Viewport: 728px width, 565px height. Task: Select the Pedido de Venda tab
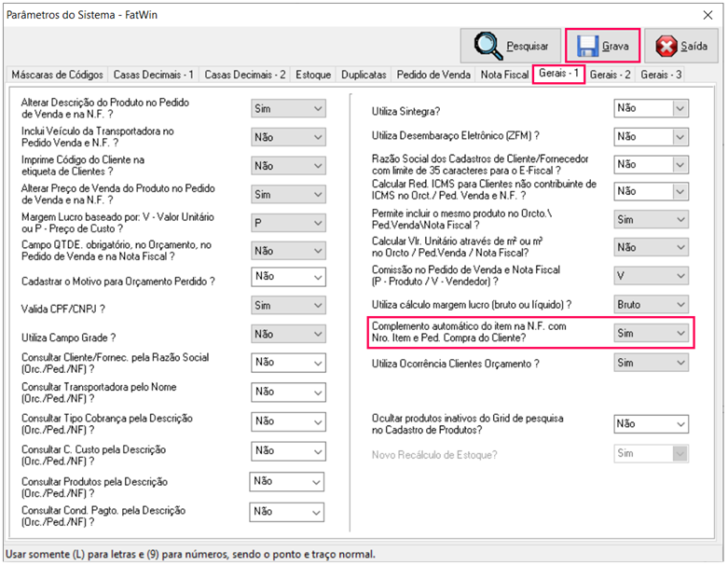(x=433, y=75)
